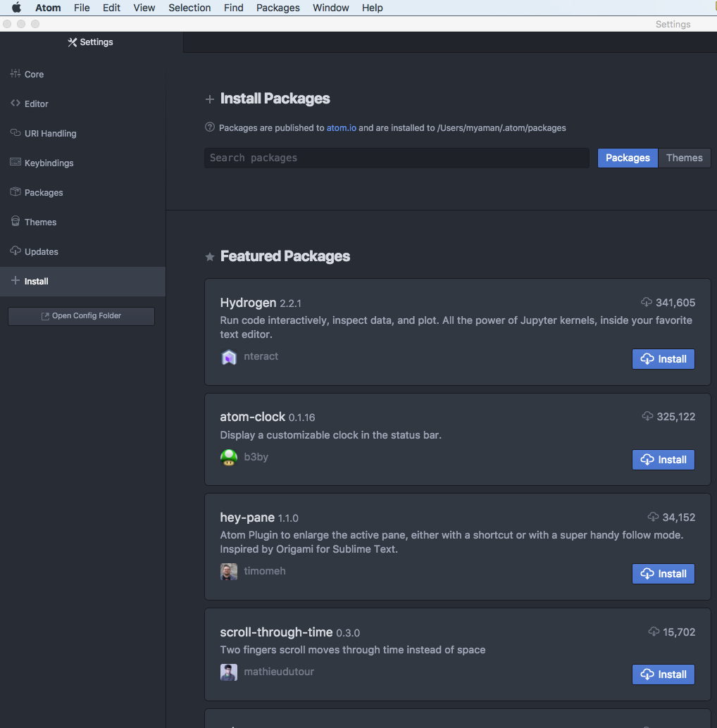Click the Settings wrench icon at the top
Viewport: 717px width, 728px height.
(71, 42)
